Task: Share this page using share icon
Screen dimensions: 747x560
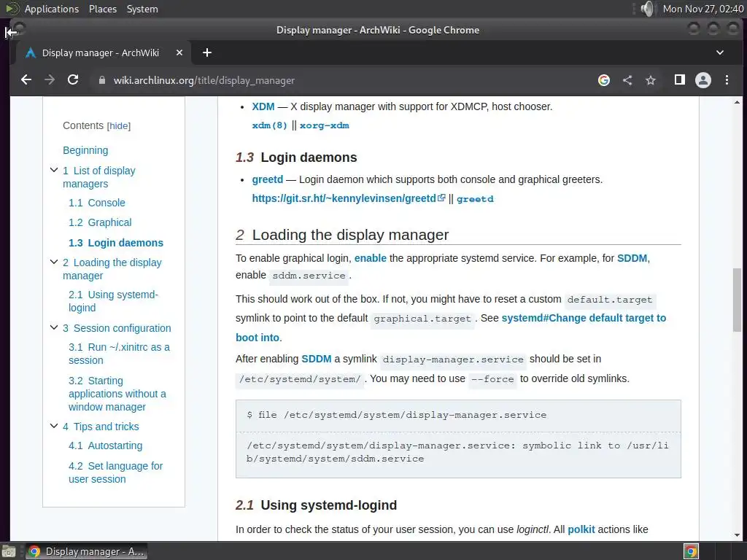Action: click(x=627, y=80)
